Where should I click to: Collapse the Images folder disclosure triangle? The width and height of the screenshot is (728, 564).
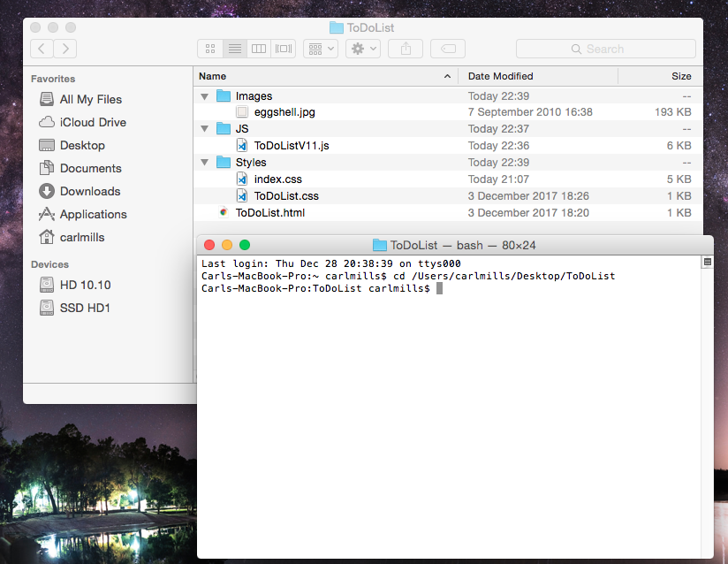pos(205,96)
